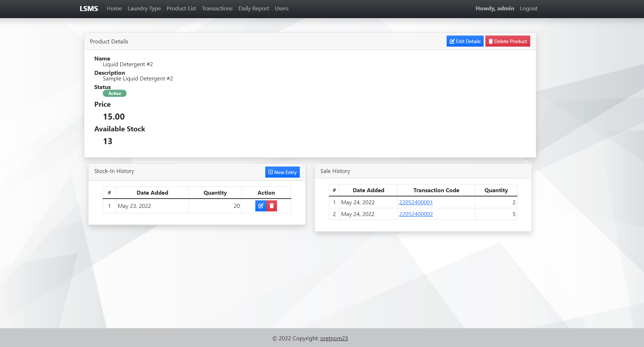Open the Users page

(282, 9)
